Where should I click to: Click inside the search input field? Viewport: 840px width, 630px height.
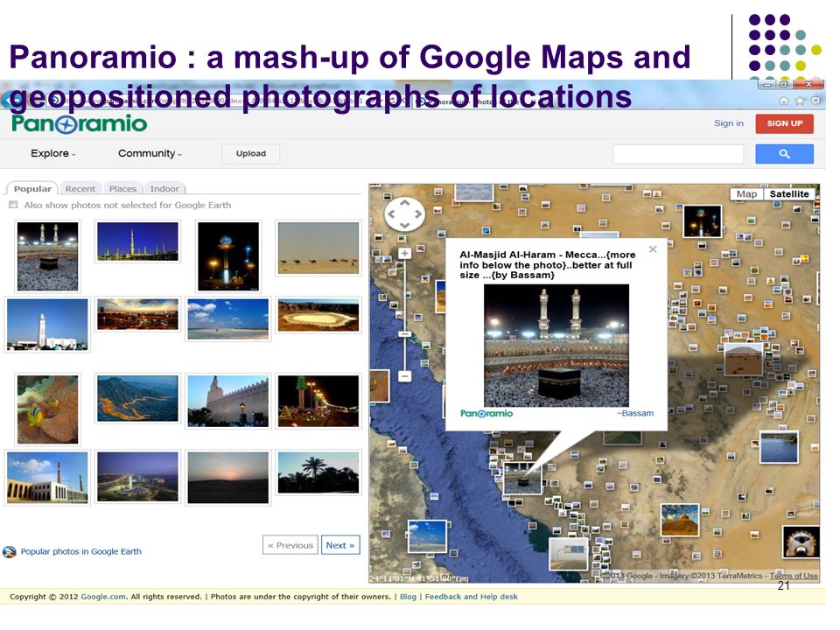coord(678,154)
